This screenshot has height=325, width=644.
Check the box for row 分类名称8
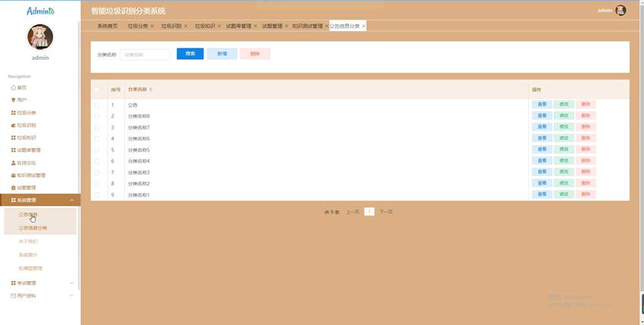(97, 116)
